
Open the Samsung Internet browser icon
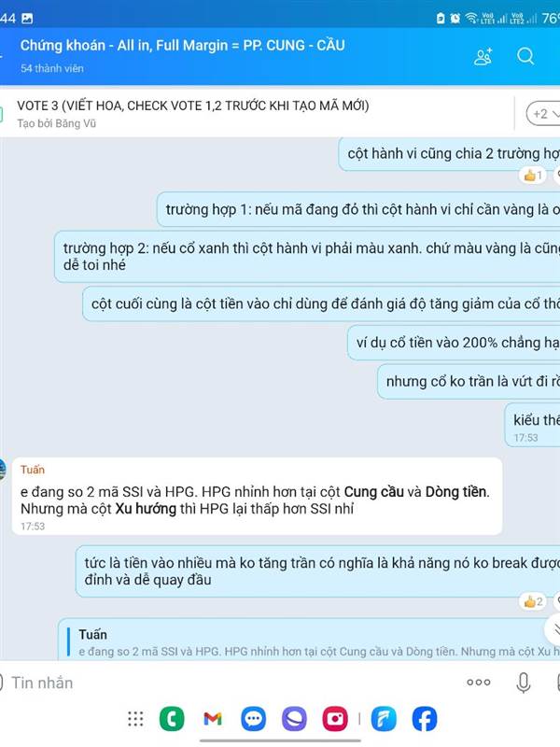point(294,718)
